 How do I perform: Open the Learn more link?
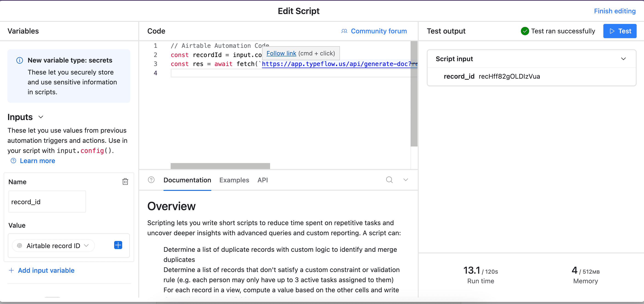37,161
